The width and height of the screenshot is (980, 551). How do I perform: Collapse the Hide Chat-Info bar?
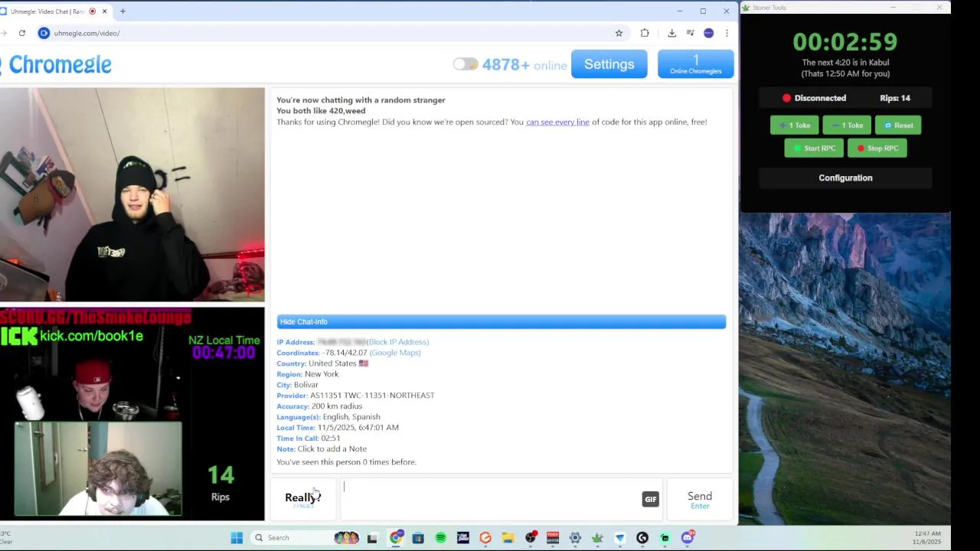tap(501, 321)
